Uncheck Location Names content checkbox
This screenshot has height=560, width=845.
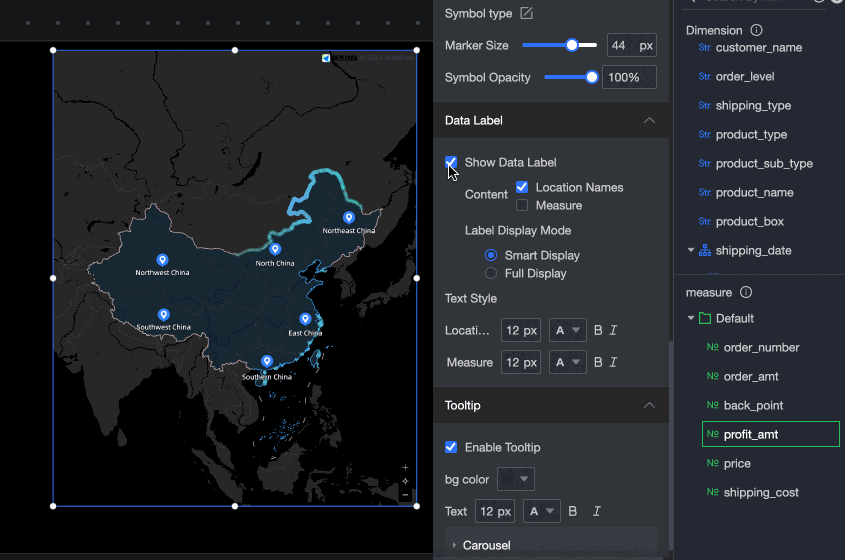pos(522,187)
